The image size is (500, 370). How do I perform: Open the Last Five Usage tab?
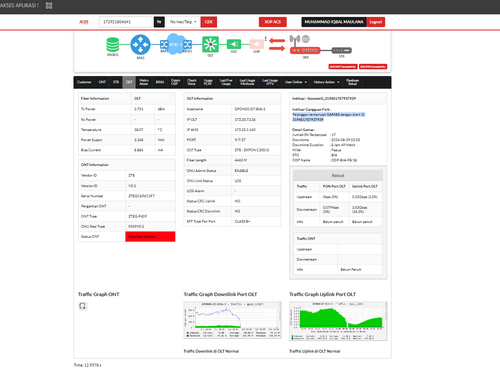click(x=226, y=82)
